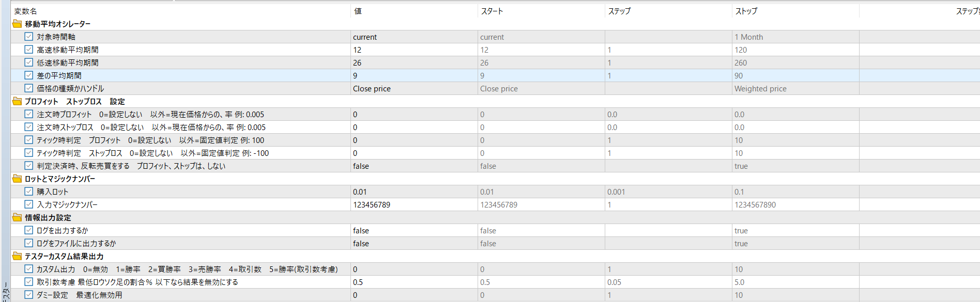Toggle the 高速移動平均期間 optimization checkbox

pos(29,50)
